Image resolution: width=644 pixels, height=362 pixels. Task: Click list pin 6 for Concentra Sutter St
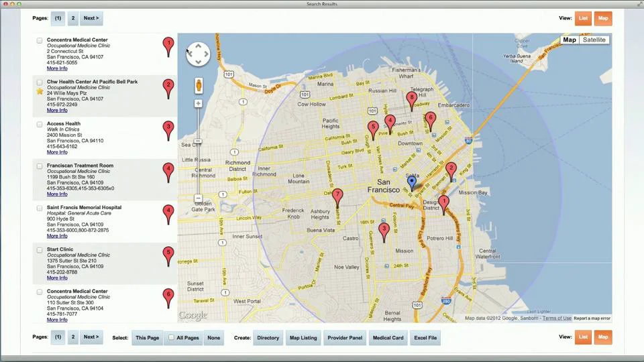pos(168,298)
